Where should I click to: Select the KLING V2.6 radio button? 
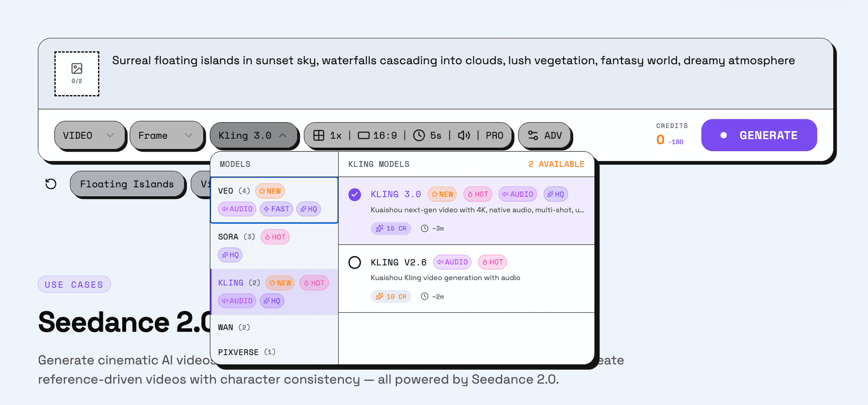tap(354, 262)
